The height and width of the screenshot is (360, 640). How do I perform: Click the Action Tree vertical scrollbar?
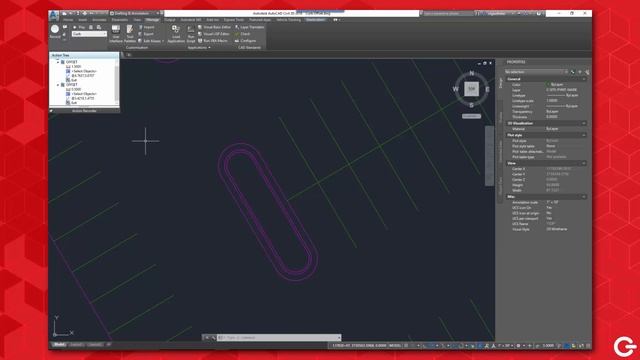[x=117, y=82]
